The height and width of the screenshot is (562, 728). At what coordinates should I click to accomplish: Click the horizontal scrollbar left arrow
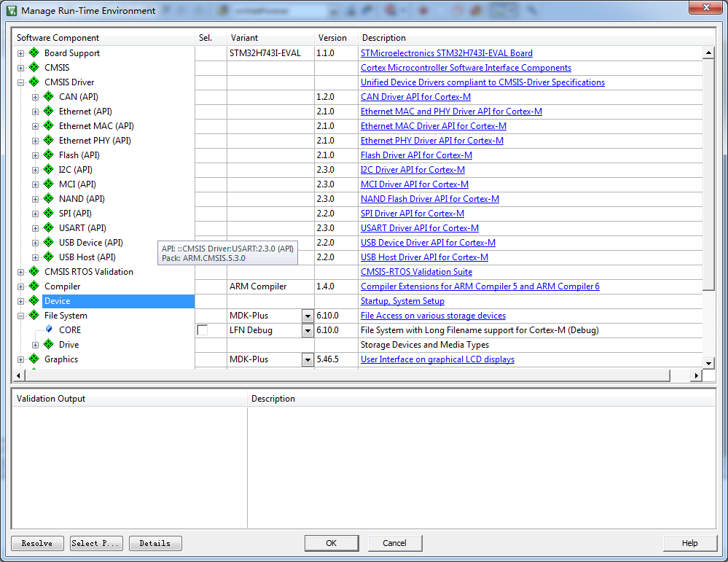point(18,375)
